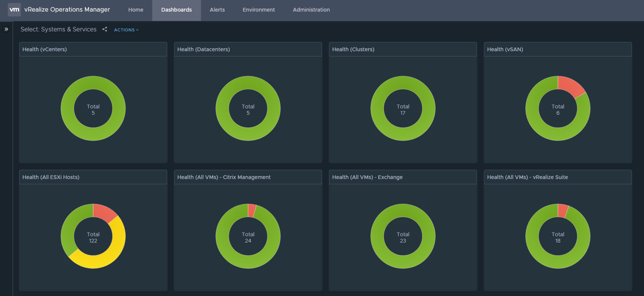Image resolution: width=644 pixels, height=296 pixels.
Task: Open the Administration tab
Action: coord(311,10)
